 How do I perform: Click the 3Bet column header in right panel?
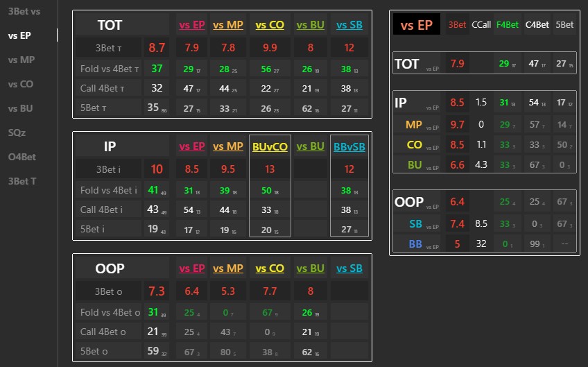458,25
